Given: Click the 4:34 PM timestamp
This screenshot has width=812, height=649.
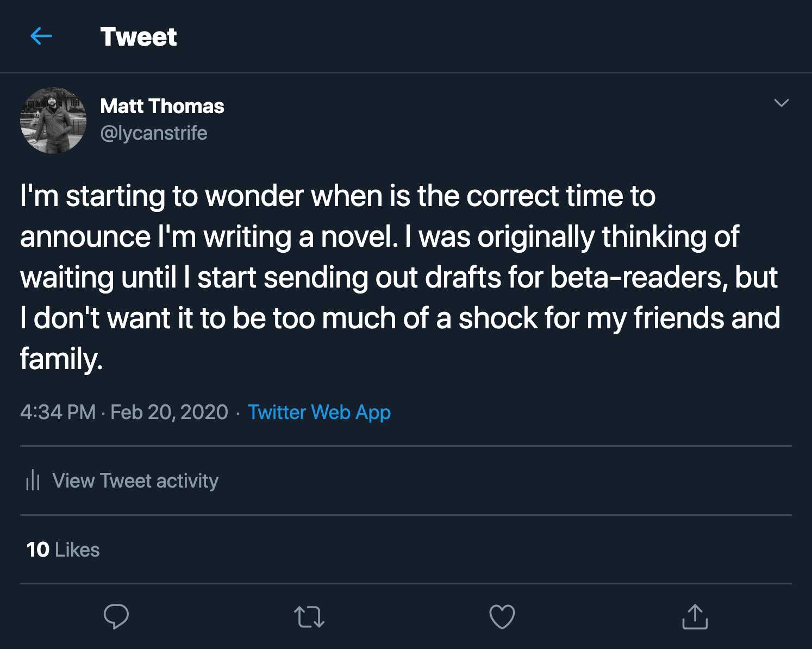Looking at the screenshot, I should point(58,413).
